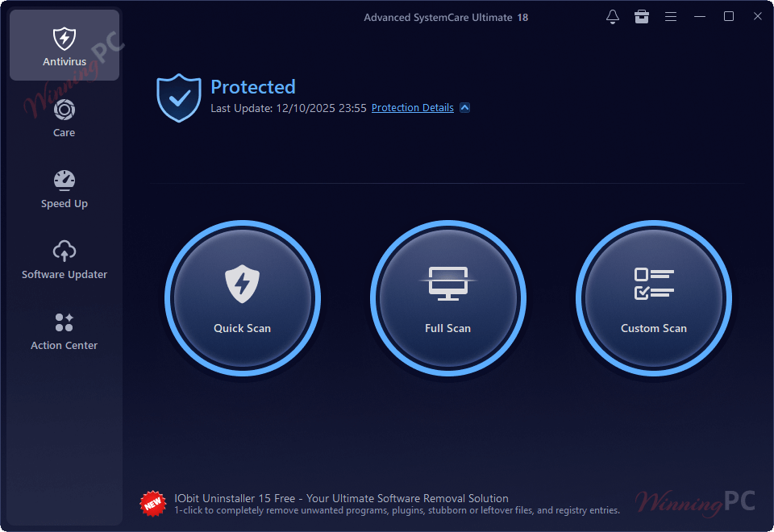The height and width of the screenshot is (532, 774).
Task: Click the Advanced SystemCare Ultimate 18 title
Action: [x=446, y=17]
